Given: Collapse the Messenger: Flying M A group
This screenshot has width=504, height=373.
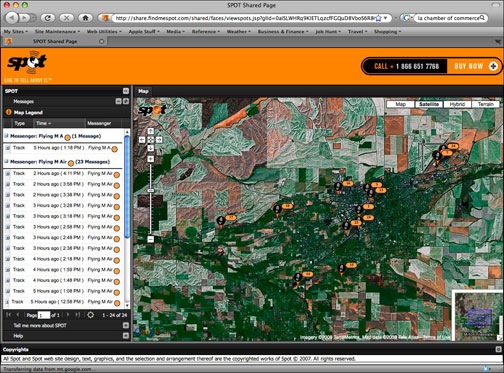Looking at the screenshot, I should [x=6, y=136].
